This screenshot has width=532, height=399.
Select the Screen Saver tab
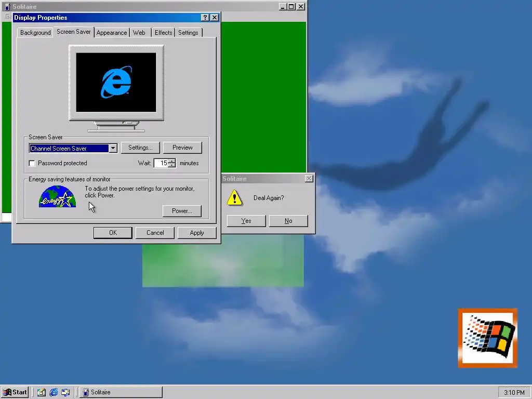tap(74, 32)
